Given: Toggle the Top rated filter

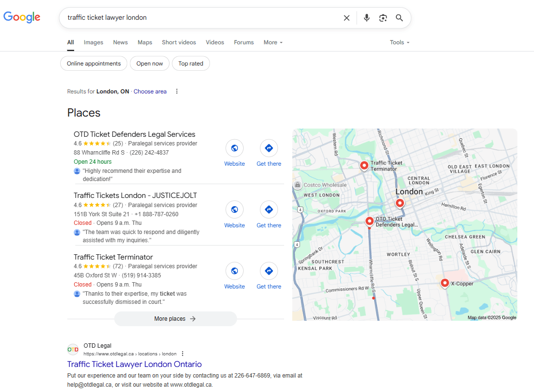Looking at the screenshot, I should tap(191, 64).
